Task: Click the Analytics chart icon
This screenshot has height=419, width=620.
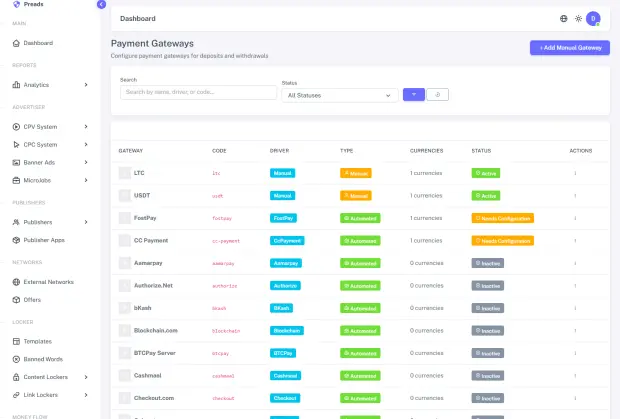Action: (16, 85)
